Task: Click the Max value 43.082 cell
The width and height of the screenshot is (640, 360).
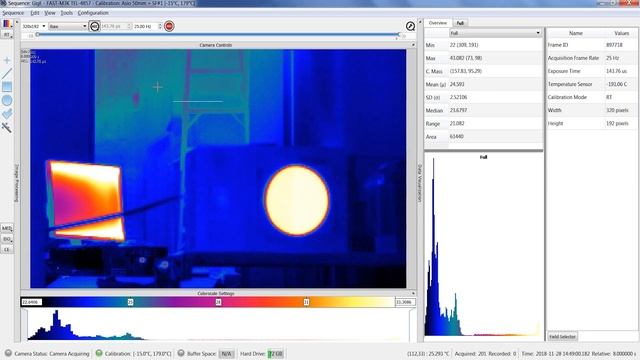Action: 495,58
